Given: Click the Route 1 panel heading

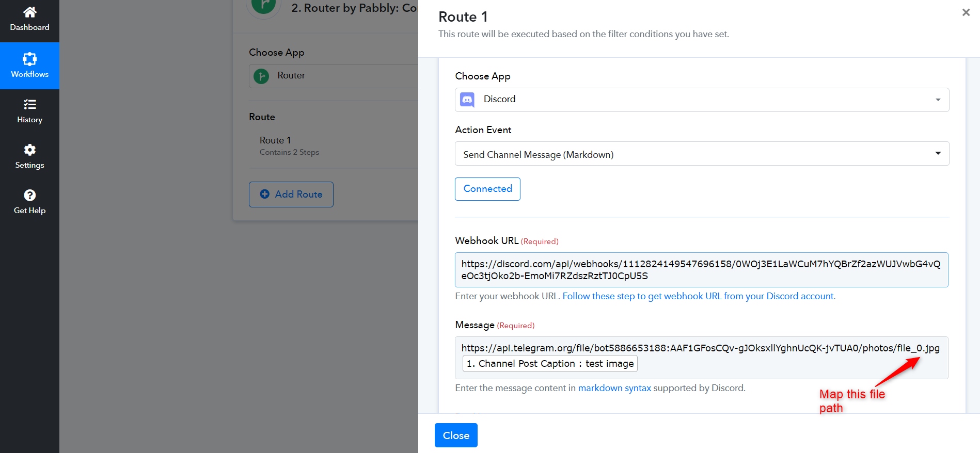Looking at the screenshot, I should coord(463,17).
